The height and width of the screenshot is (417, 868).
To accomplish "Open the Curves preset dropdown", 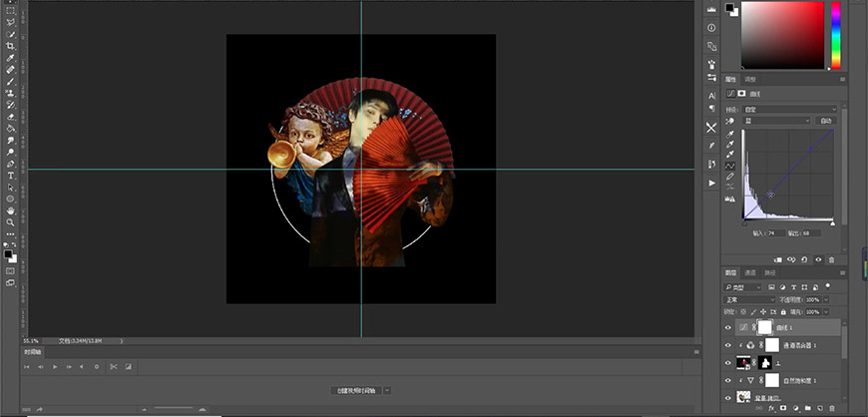I will [790, 109].
